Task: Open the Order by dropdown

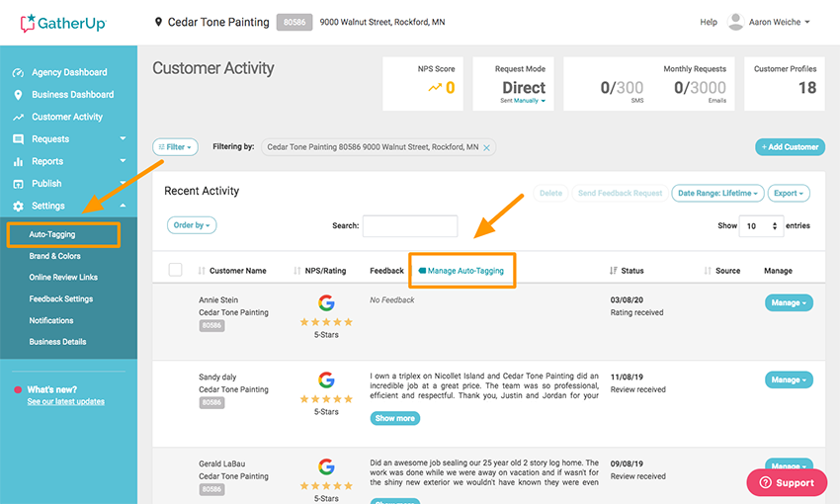Action: pyautogui.click(x=192, y=225)
